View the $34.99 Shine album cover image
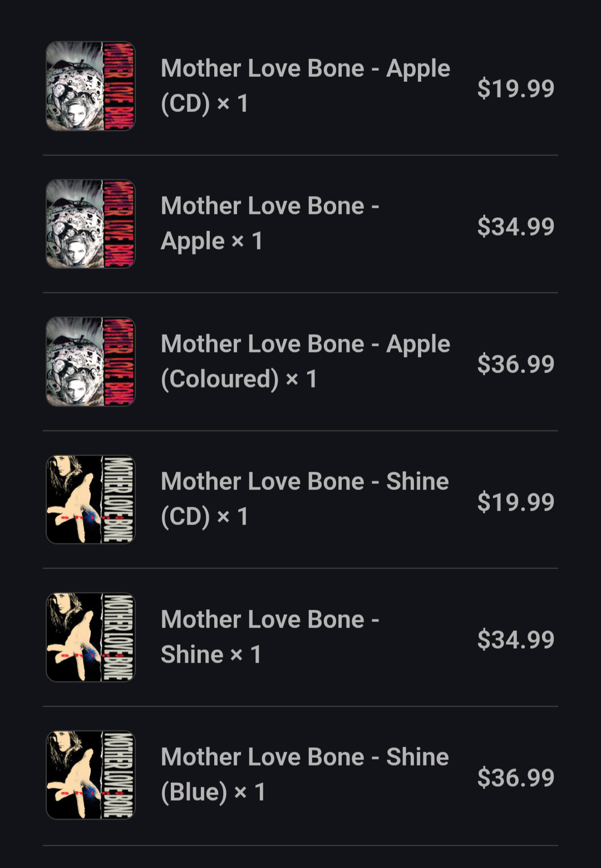 pyautogui.click(x=90, y=637)
